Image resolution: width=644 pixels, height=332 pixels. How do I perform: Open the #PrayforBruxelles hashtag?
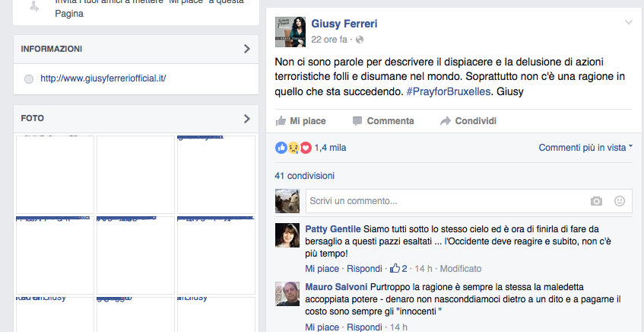pos(448,91)
